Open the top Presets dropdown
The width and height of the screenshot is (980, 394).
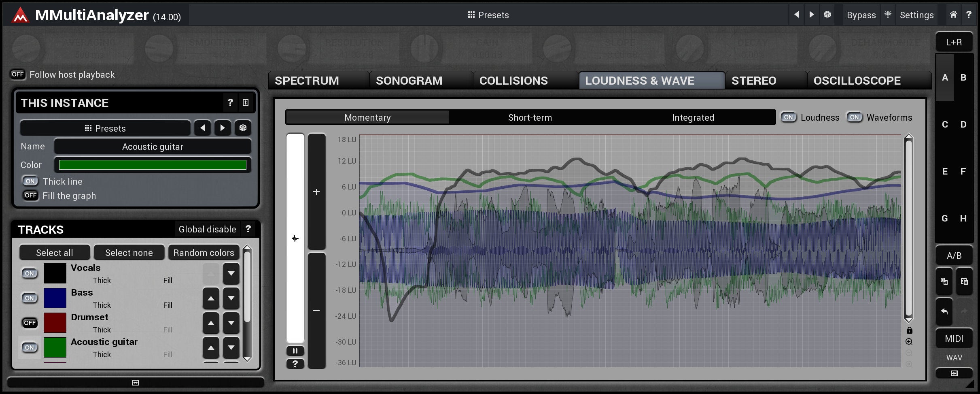coord(488,15)
